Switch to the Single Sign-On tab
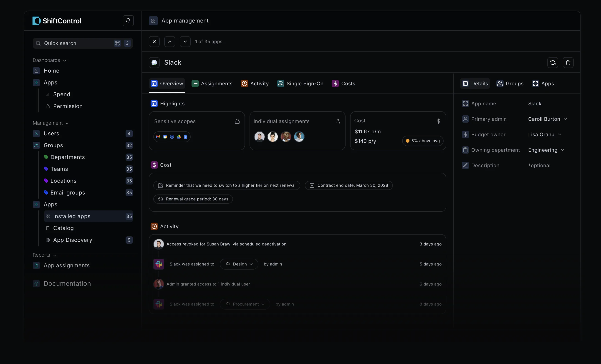The height and width of the screenshot is (364, 601). pos(300,83)
